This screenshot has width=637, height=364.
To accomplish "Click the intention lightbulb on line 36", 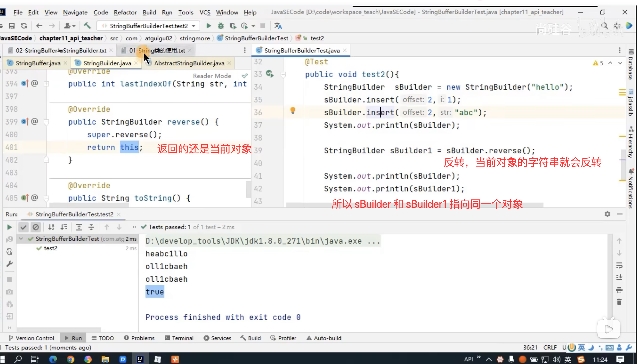I will 293,110.
